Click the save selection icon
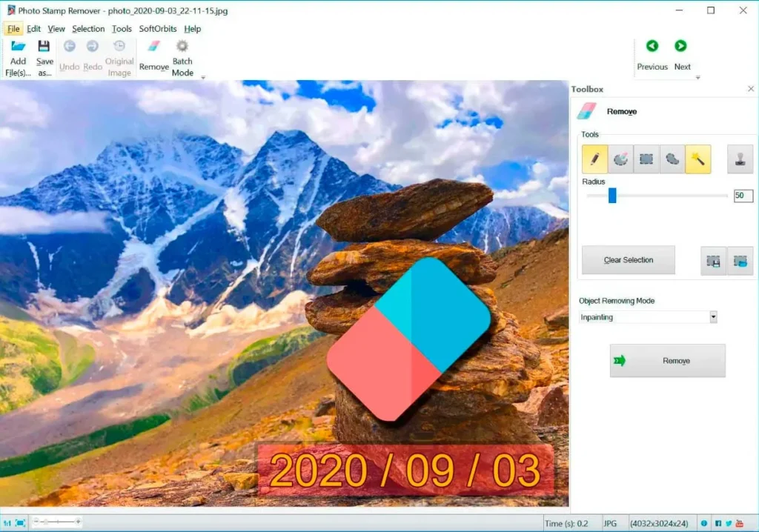Viewport: 759px width, 532px height. (x=714, y=261)
